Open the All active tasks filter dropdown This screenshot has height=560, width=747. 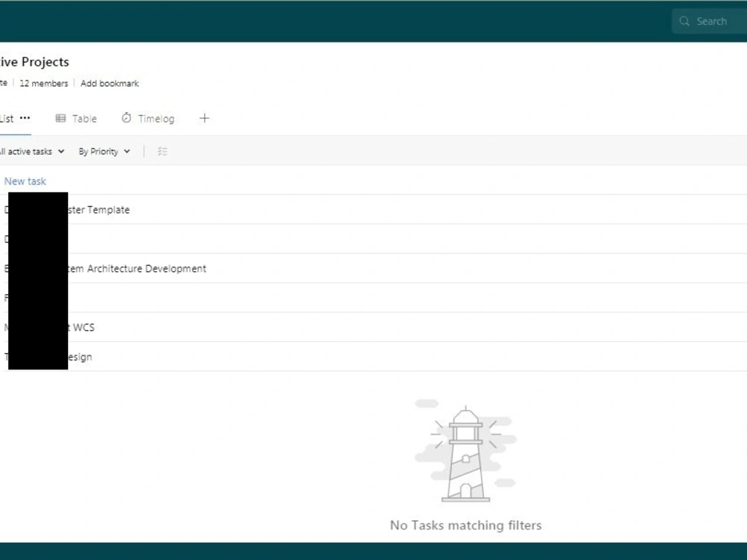(31, 152)
